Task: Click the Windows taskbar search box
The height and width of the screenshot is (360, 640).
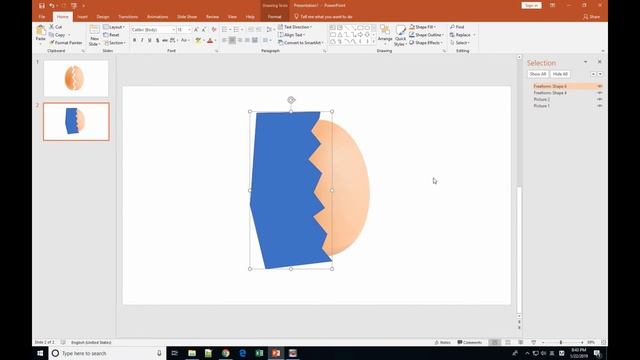Action: pos(108,353)
